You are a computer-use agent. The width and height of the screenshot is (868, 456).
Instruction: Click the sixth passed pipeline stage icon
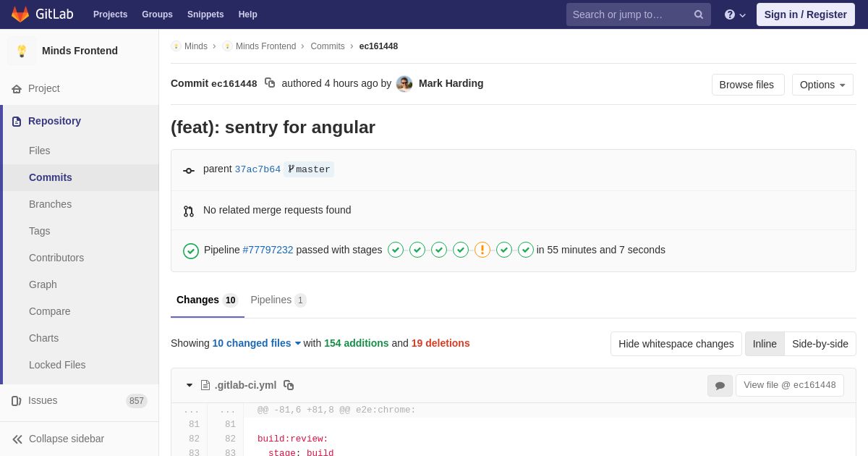(x=504, y=250)
